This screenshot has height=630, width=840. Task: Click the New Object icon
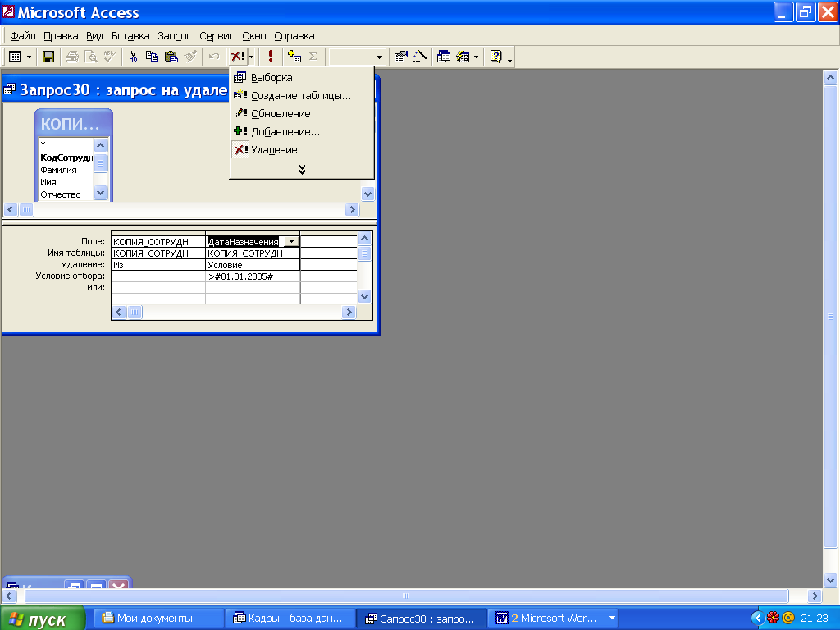[x=463, y=57]
